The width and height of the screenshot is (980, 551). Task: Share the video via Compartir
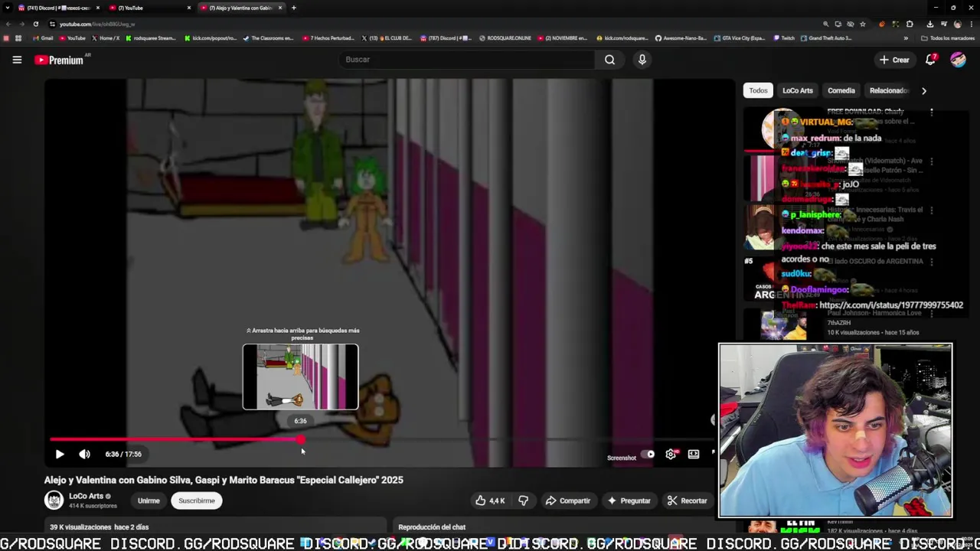click(567, 500)
